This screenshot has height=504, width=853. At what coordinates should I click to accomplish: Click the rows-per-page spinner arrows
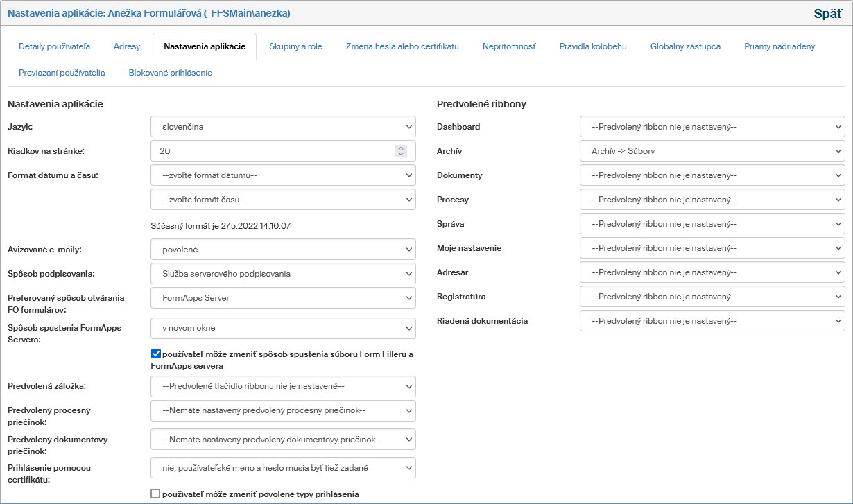coord(400,151)
